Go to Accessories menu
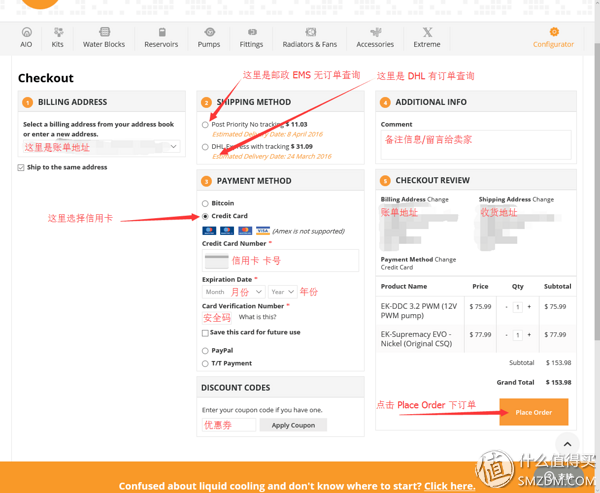This screenshot has width=600, height=493. [375, 44]
